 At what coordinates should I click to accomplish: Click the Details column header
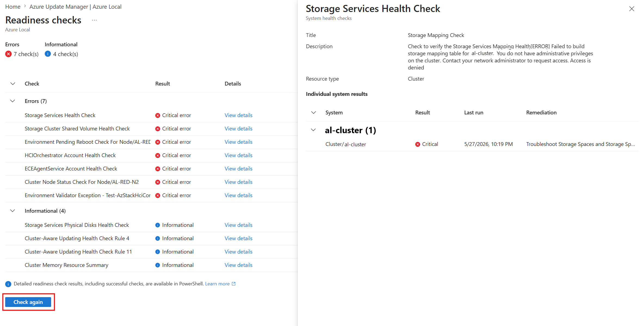[233, 84]
